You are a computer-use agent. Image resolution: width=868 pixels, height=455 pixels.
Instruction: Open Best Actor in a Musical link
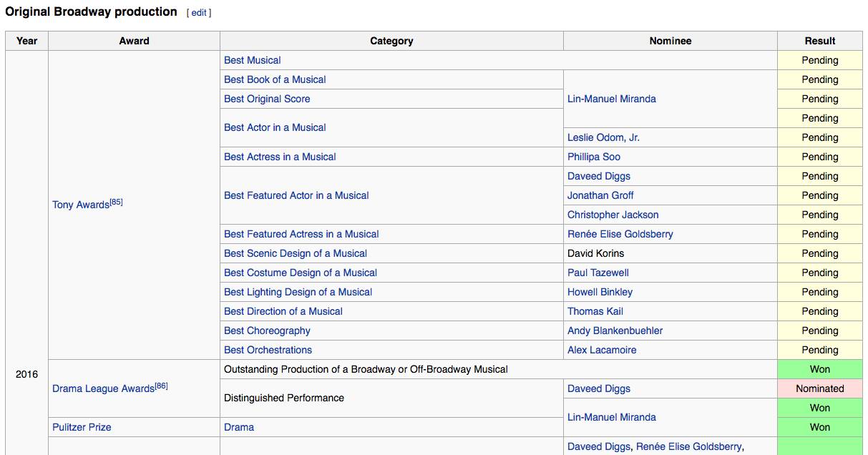(275, 127)
